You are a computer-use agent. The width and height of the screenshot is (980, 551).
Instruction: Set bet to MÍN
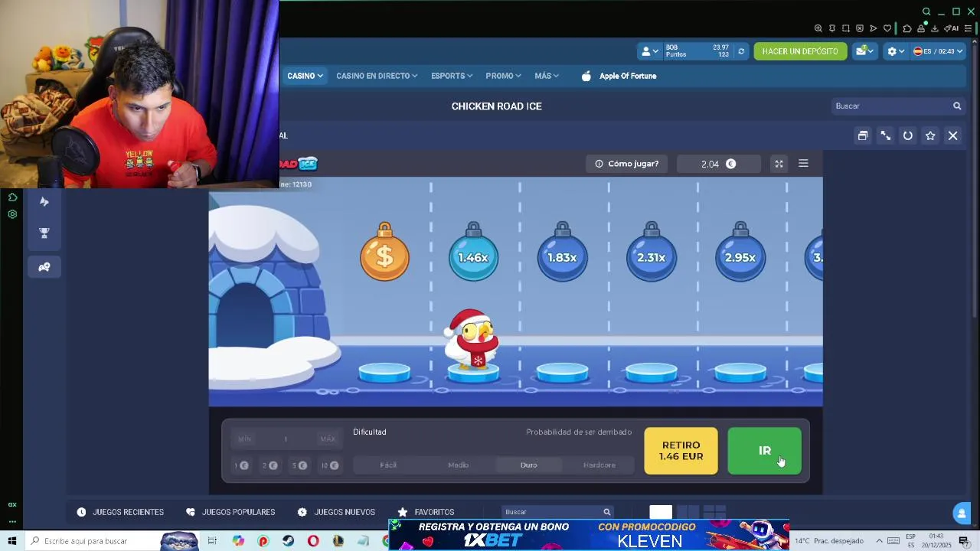[244, 439]
